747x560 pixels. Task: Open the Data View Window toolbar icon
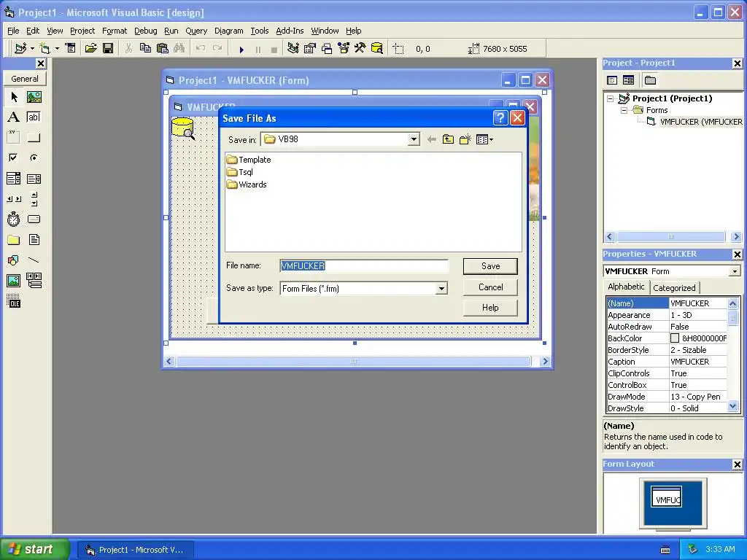tap(377, 49)
